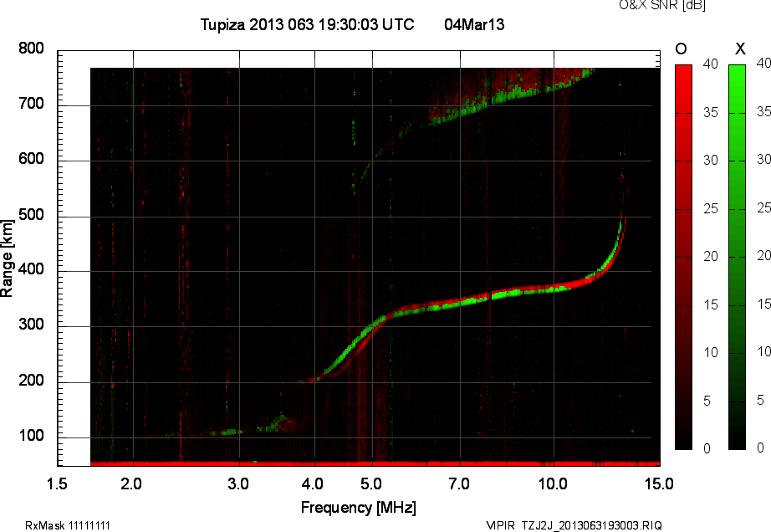Click the range tick label "500"

point(31,215)
